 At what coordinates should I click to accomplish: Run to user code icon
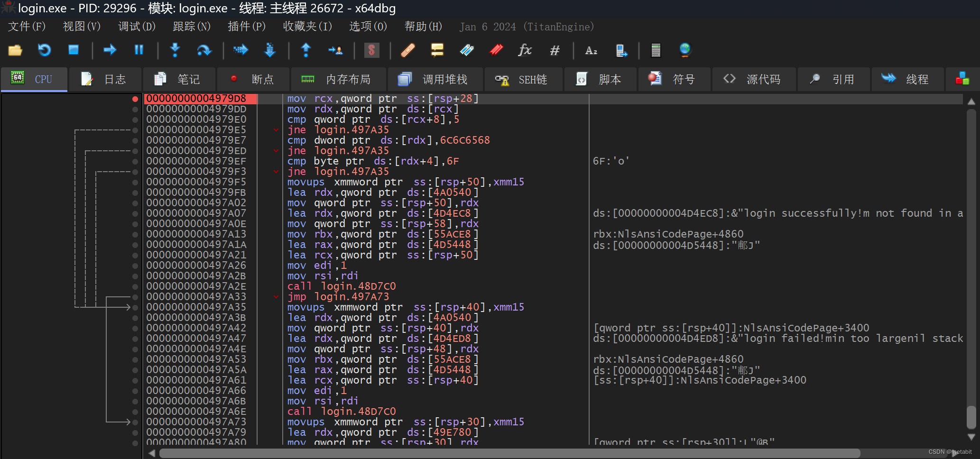point(335,50)
